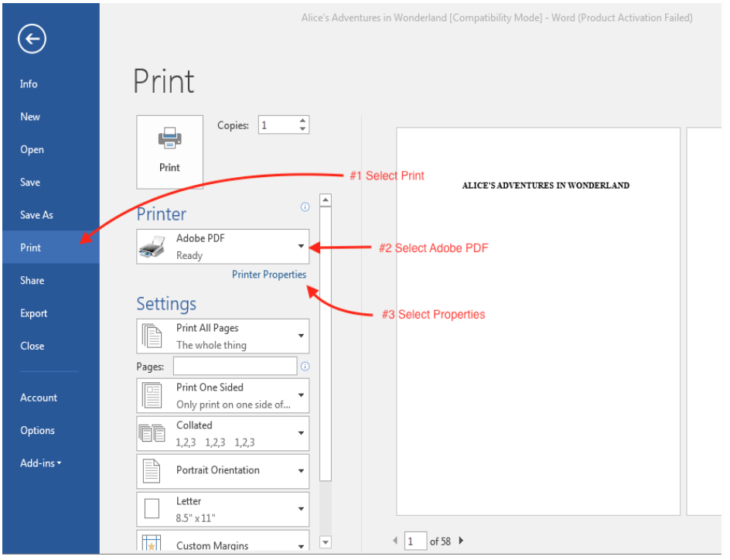Click the Collated pages icon
The width and height of the screenshot is (730, 560).
(152, 433)
